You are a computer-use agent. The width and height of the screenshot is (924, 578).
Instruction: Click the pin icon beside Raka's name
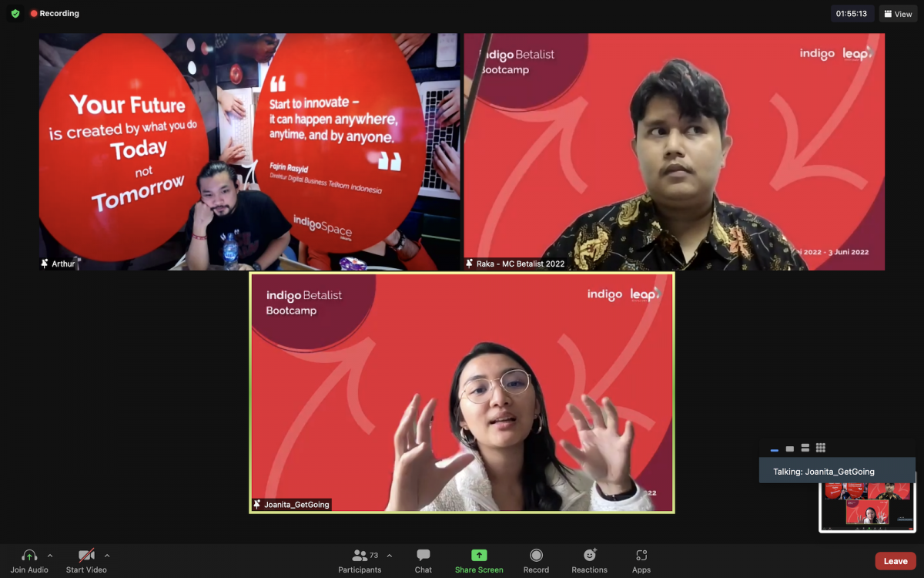pos(470,264)
